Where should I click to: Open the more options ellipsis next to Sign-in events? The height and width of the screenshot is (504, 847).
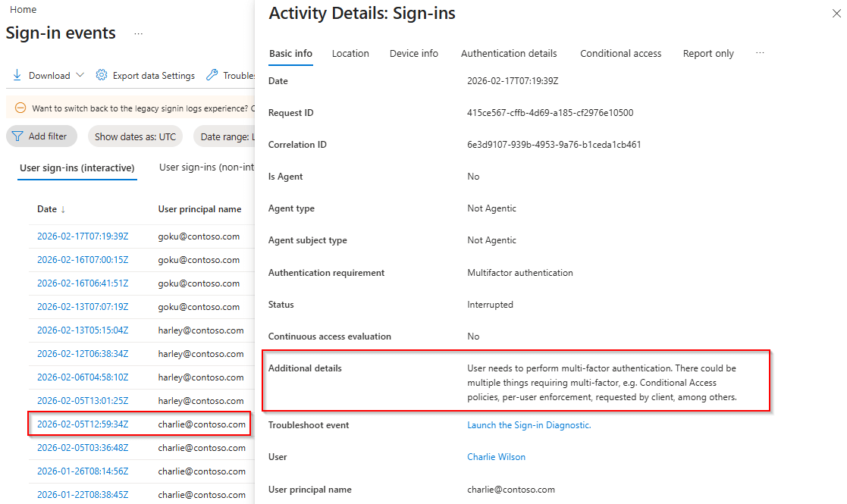tap(137, 33)
